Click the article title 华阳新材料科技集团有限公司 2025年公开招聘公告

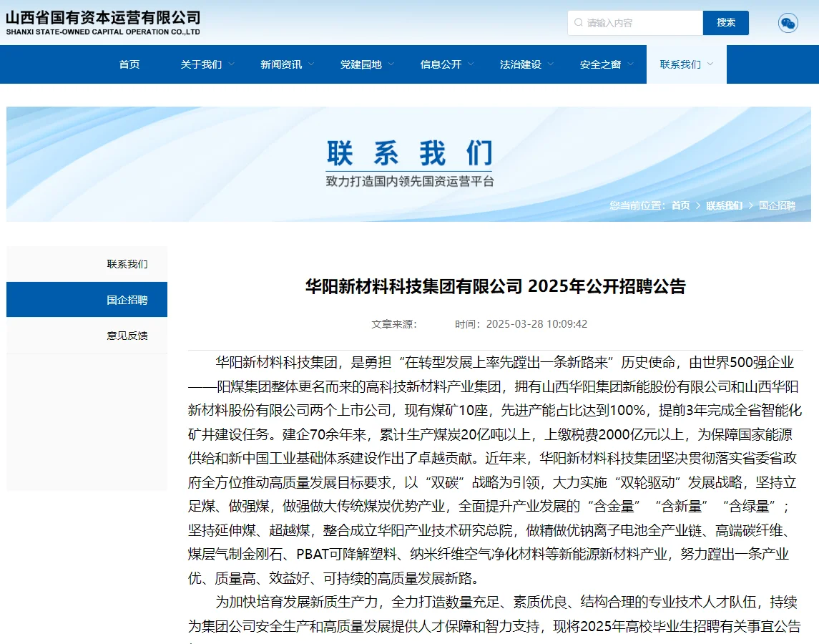495,286
